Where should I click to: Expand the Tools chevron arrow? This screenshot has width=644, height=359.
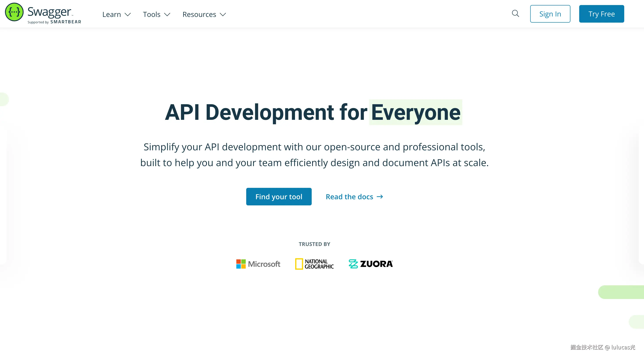(x=167, y=14)
